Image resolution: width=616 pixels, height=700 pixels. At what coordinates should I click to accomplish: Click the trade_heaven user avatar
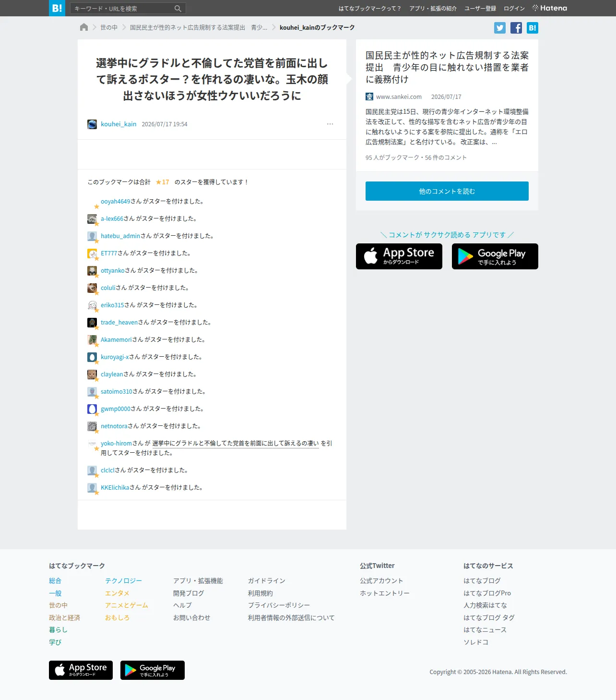pos(92,323)
